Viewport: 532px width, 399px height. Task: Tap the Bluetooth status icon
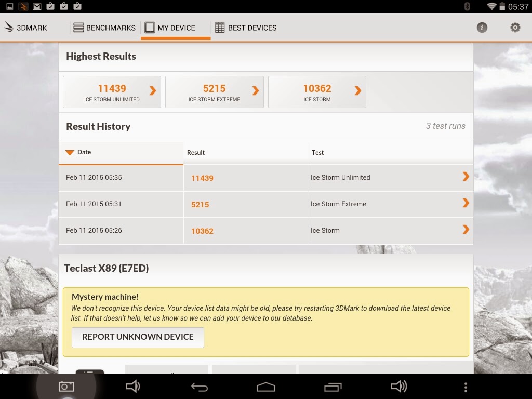(467, 6)
